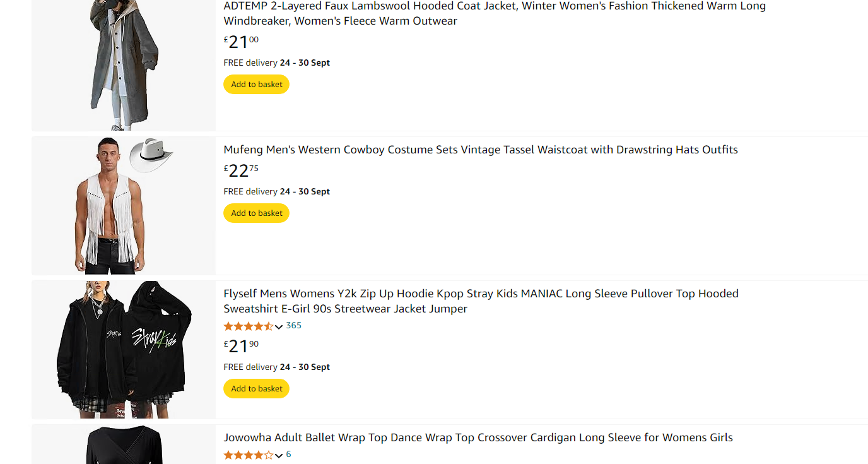Open the Jowowha ballet wrap top image

(x=124, y=446)
